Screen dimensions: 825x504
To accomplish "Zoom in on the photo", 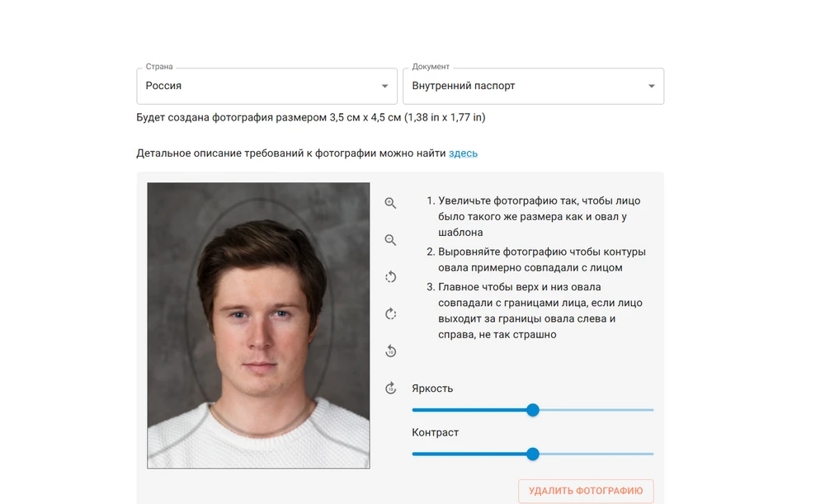I will (390, 203).
